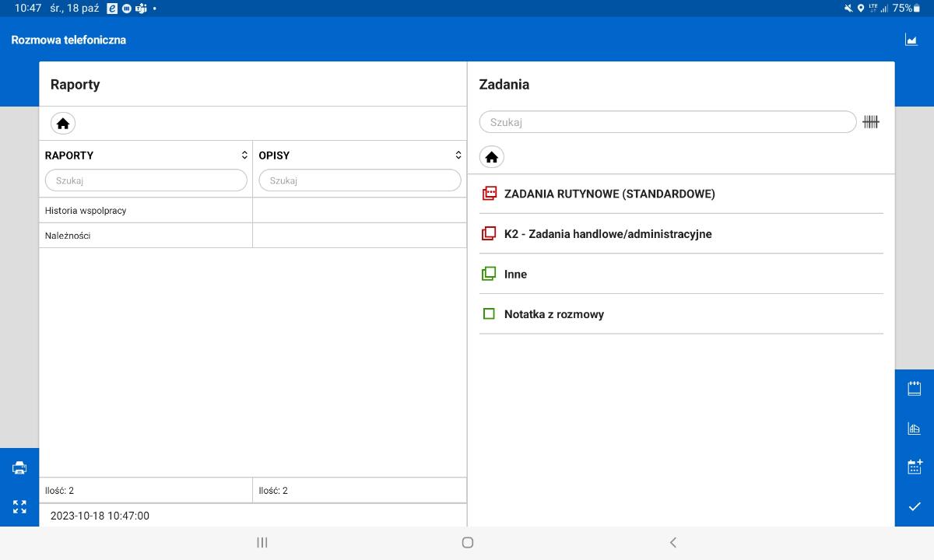Open the Należności report row
This screenshot has width=934, height=560.
[68, 236]
